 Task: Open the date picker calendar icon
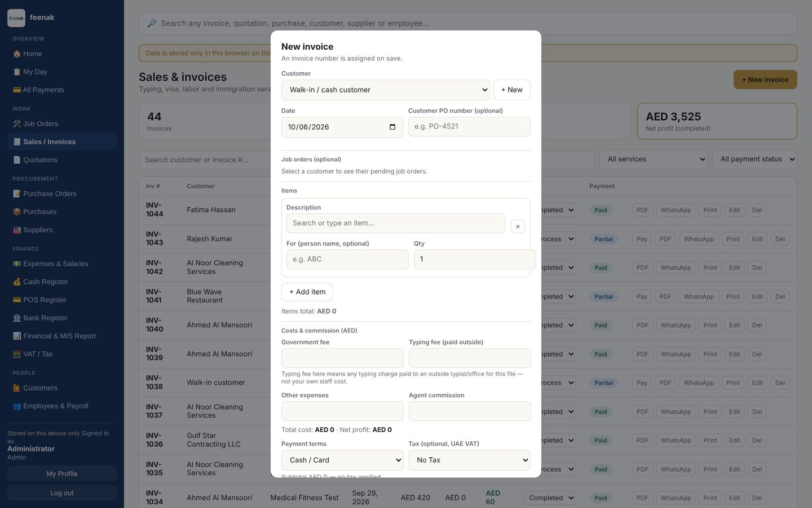[392, 127]
